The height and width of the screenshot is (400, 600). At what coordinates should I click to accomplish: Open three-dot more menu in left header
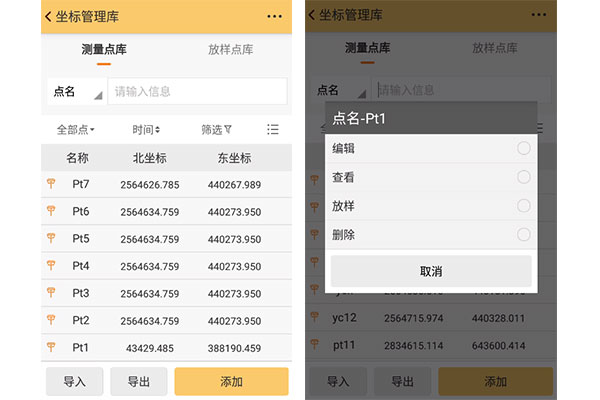pyautogui.click(x=274, y=17)
